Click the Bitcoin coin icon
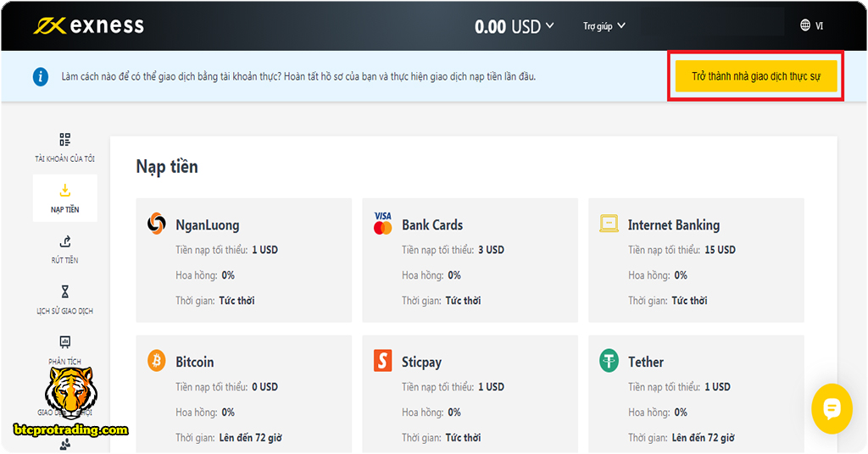This screenshot has width=868, height=454. (x=157, y=362)
